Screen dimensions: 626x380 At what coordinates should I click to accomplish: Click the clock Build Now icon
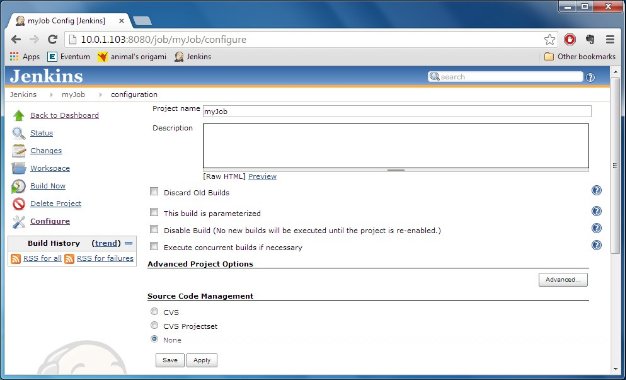click(19, 186)
